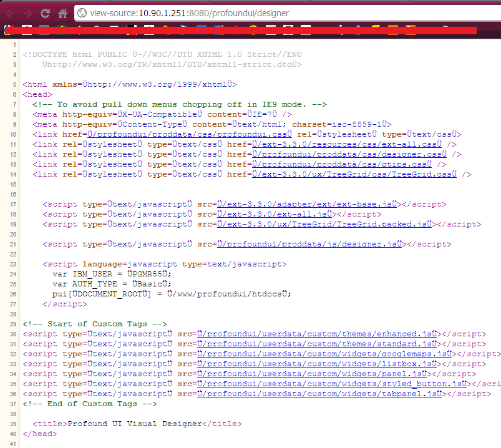Viewport: 501px width, 448px height.
Task: Open the themes/enhanced.js script link
Action: (317, 334)
